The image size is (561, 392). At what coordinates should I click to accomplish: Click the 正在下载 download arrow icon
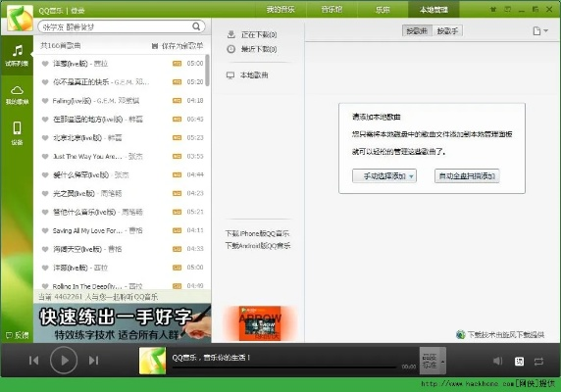231,34
